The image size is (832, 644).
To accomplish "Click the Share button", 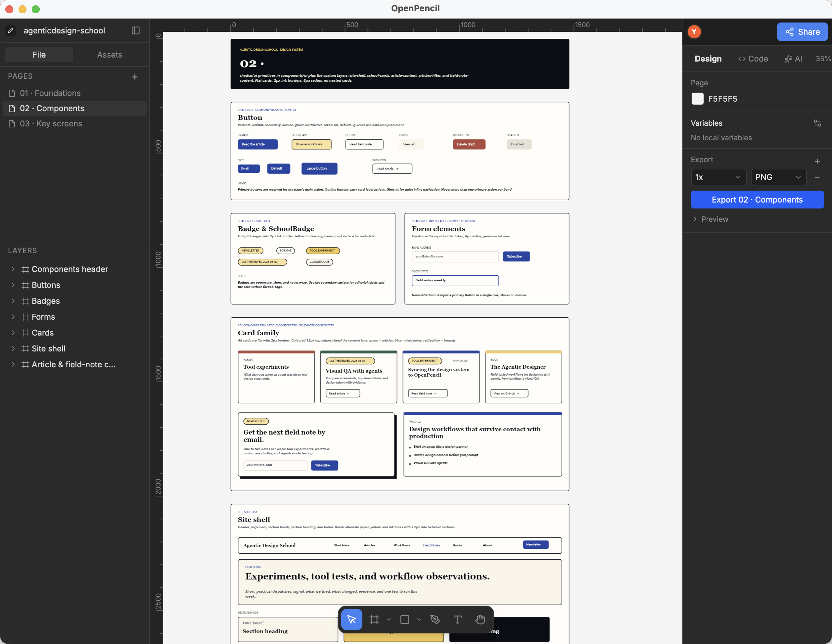I will click(802, 32).
